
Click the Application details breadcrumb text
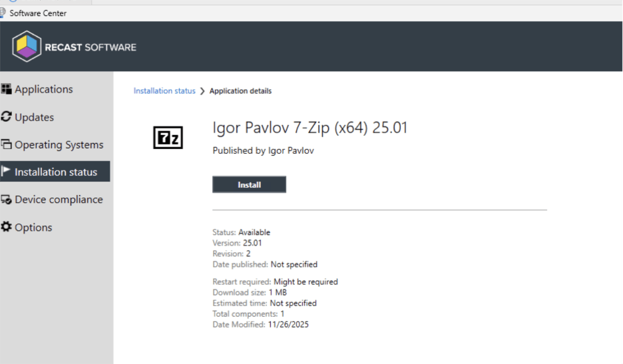click(240, 91)
